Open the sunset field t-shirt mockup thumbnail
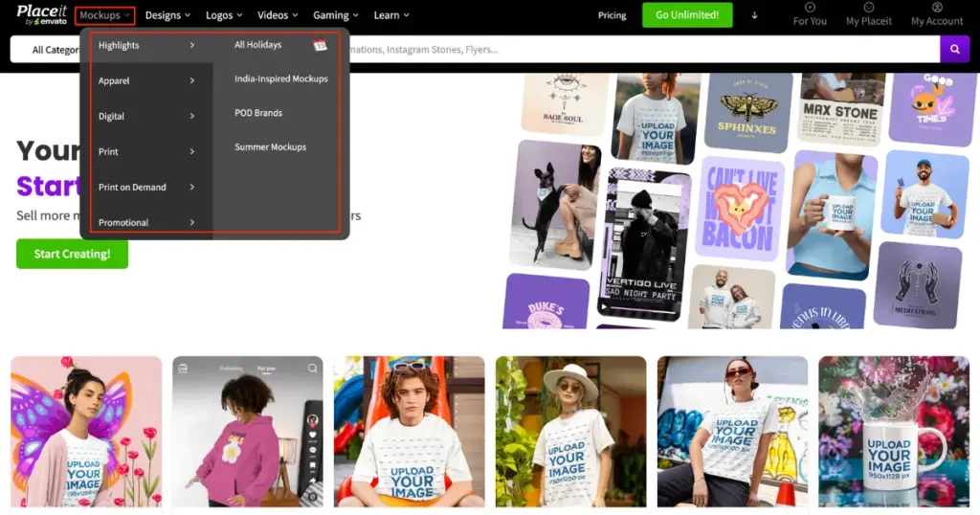Screen dimensions: 980x515 [x=655, y=118]
